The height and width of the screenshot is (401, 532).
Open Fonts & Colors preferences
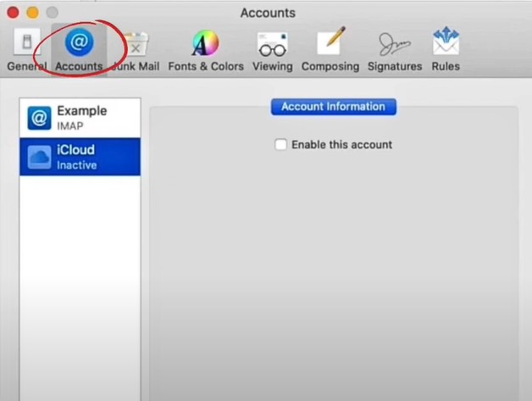click(206, 49)
